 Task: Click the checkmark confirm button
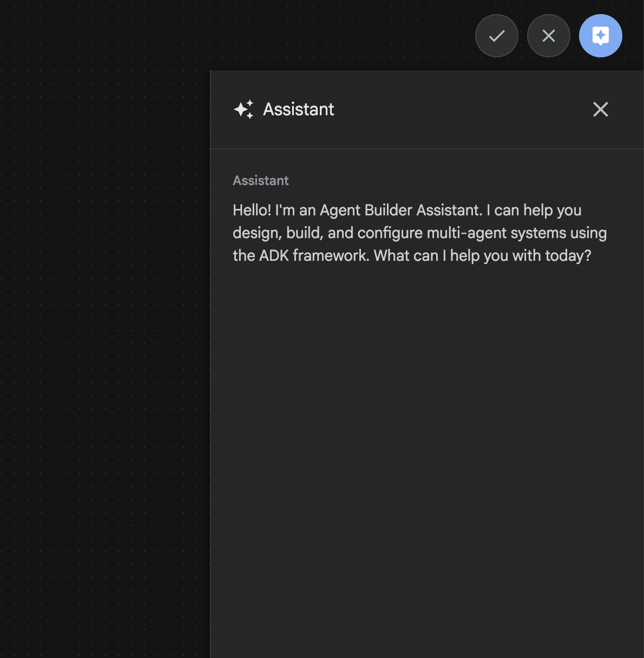(496, 36)
